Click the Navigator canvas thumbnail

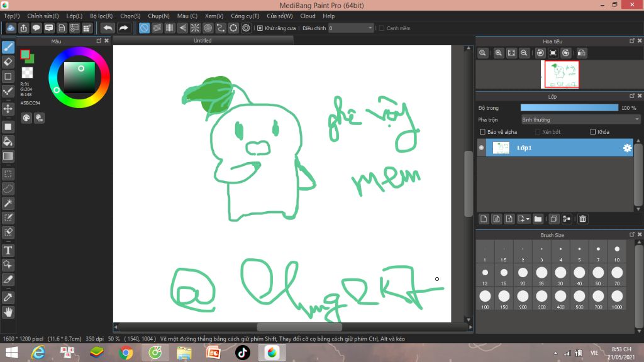point(560,74)
